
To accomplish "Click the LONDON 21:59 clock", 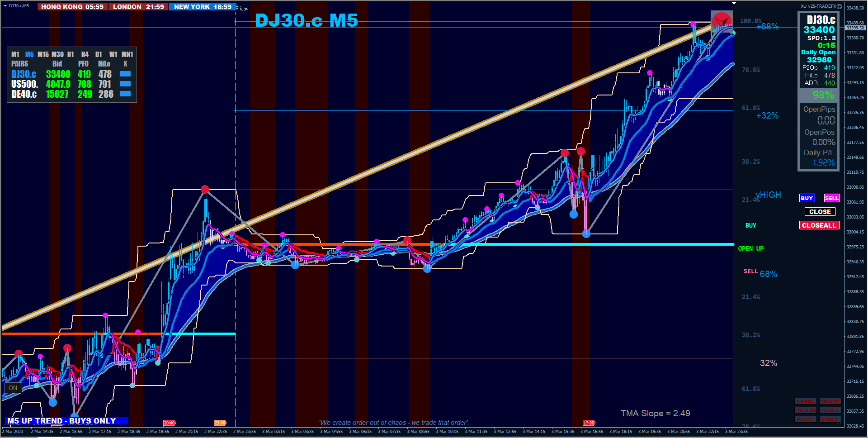I will pos(138,7).
